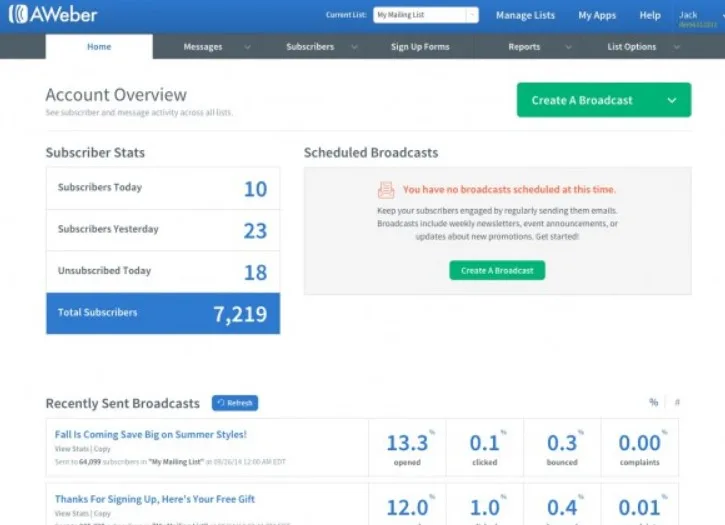Expand the Subscribers menu chevron
The image size is (725, 525).
coord(355,47)
